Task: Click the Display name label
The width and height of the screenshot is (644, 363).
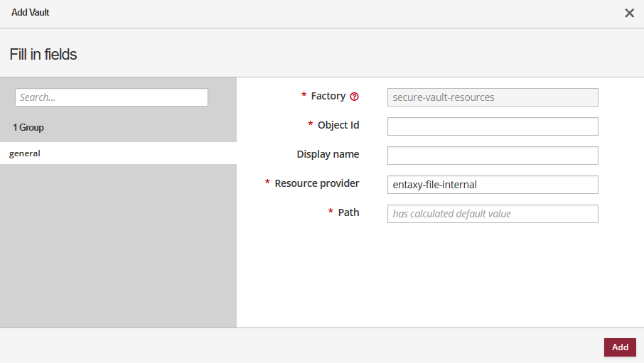Action: coord(328,154)
